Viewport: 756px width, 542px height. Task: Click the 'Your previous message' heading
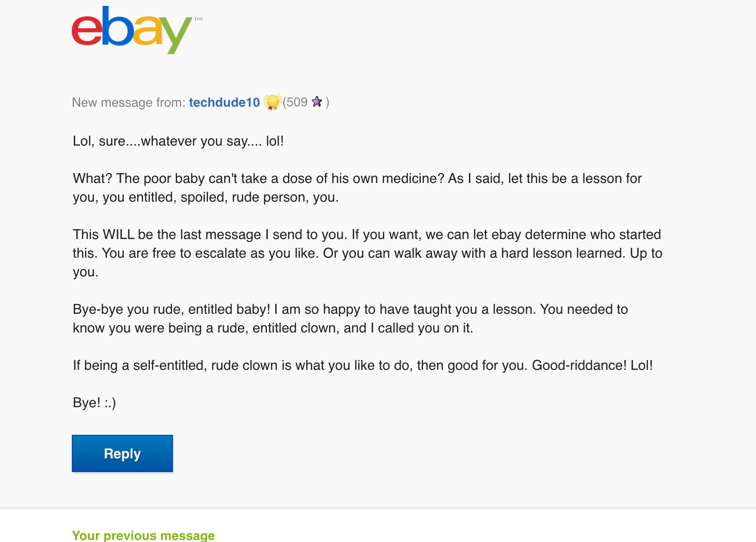coord(144,535)
